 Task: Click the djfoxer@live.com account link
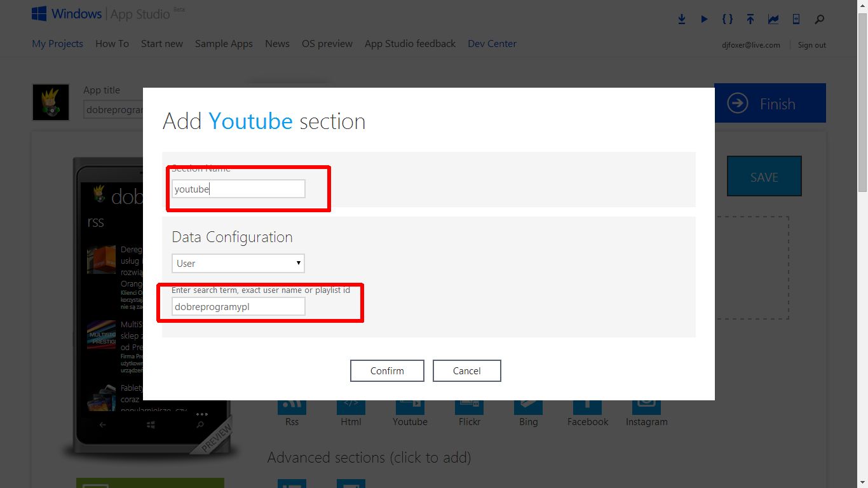[750, 45]
